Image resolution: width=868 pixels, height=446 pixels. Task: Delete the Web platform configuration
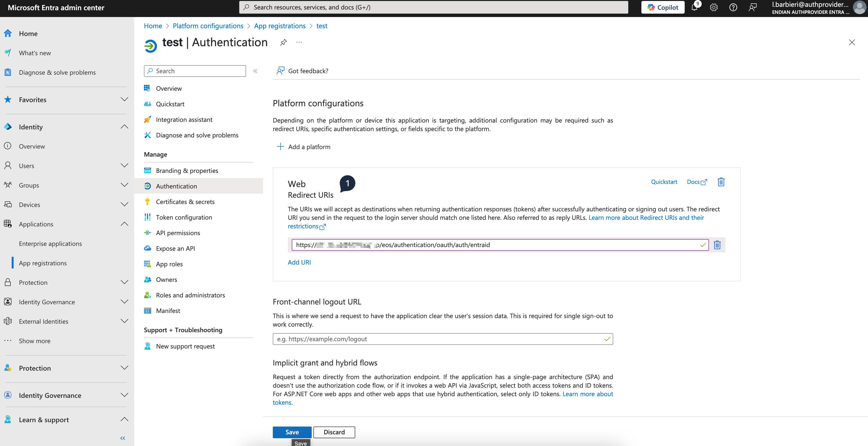tap(721, 182)
